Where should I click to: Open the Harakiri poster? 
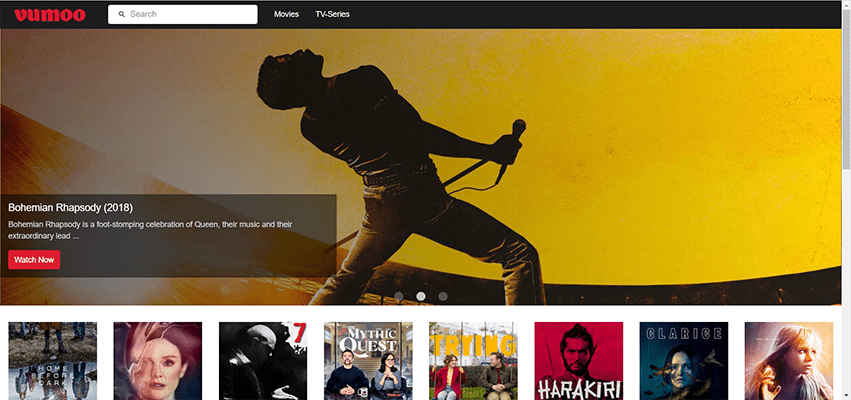pos(579,361)
